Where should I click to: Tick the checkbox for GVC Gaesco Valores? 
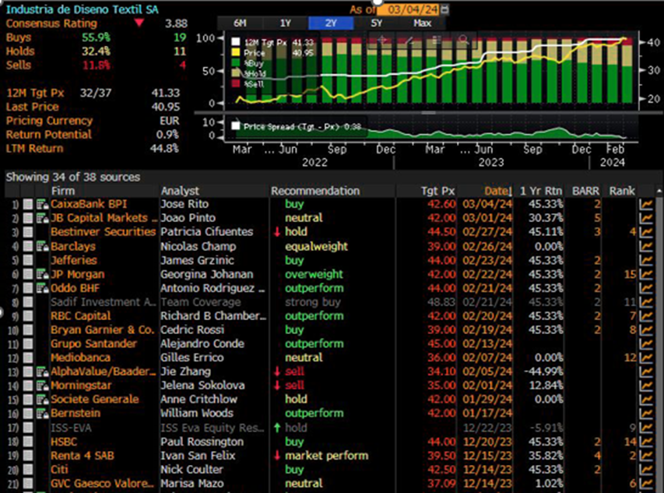(28, 483)
